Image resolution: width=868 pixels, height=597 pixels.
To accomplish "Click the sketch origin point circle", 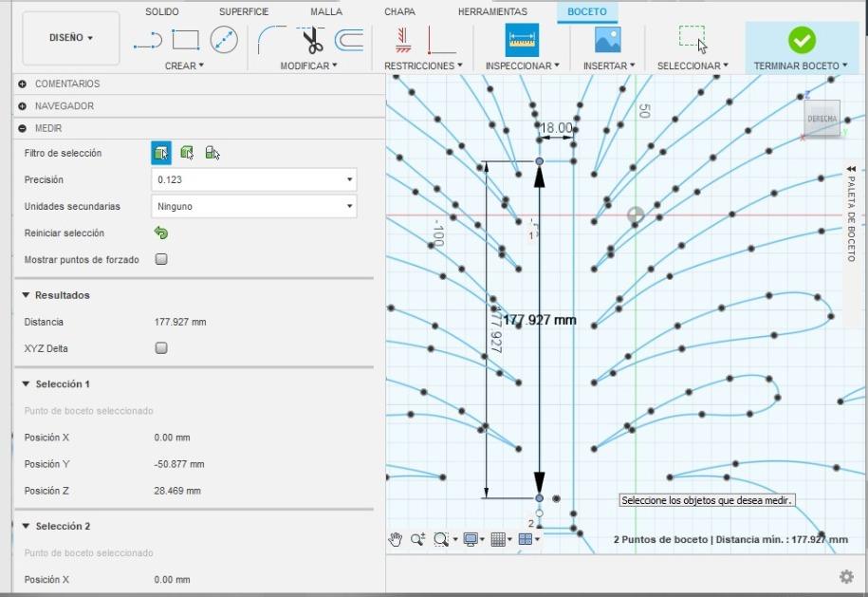I will point(636,215).
